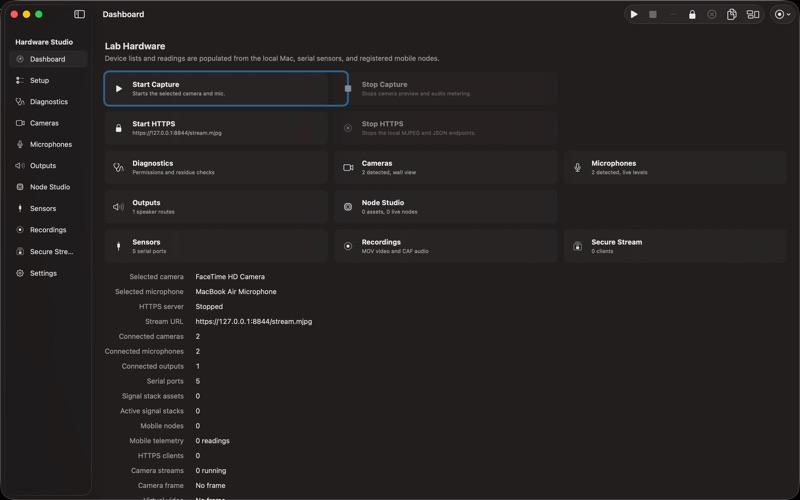This screenshot has height=500, width=800.
Task: Open Microphones in the sidebar
Action: (x=48, y=145)
